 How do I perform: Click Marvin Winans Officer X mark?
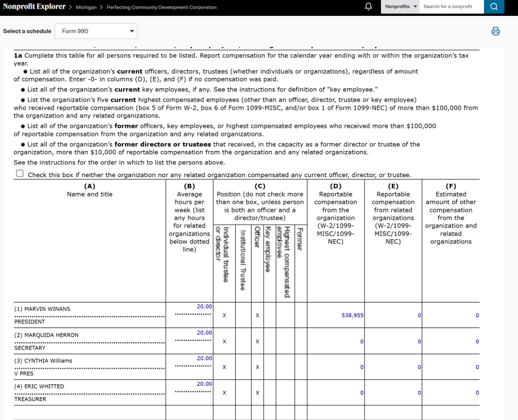click(257, 315)
